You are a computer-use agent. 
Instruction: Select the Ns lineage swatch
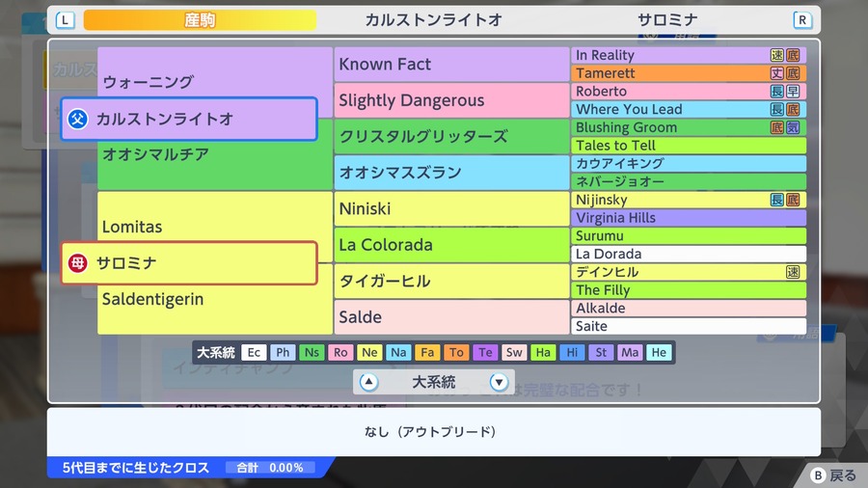coord(312,352)
